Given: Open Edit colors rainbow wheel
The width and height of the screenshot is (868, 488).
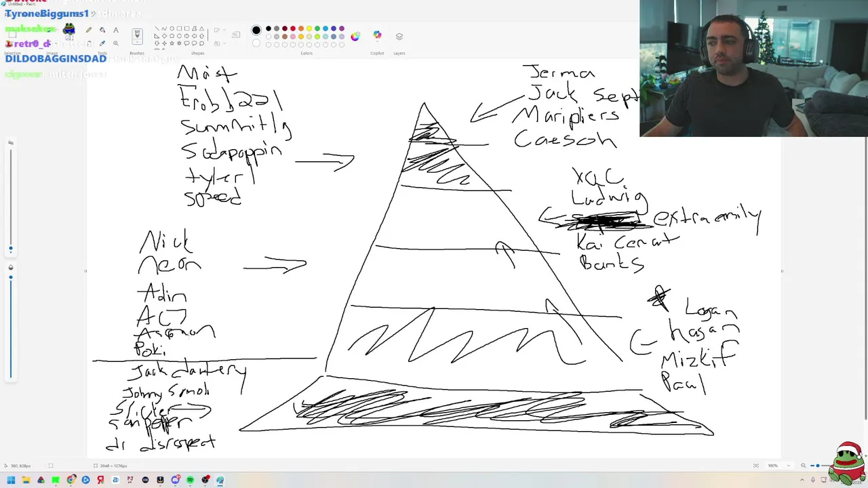Looking at the screenshot, I should 355,37.
